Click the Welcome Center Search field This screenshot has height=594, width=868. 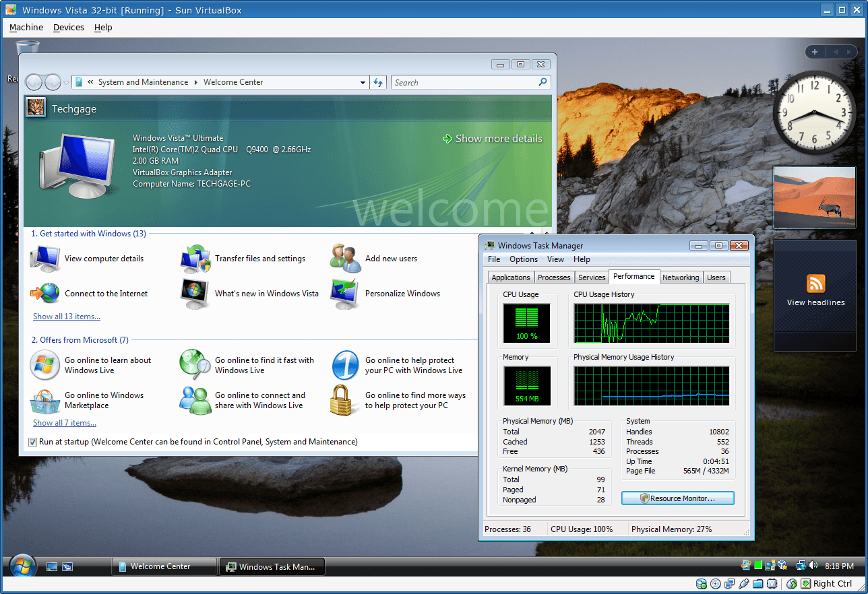point(470,82)
